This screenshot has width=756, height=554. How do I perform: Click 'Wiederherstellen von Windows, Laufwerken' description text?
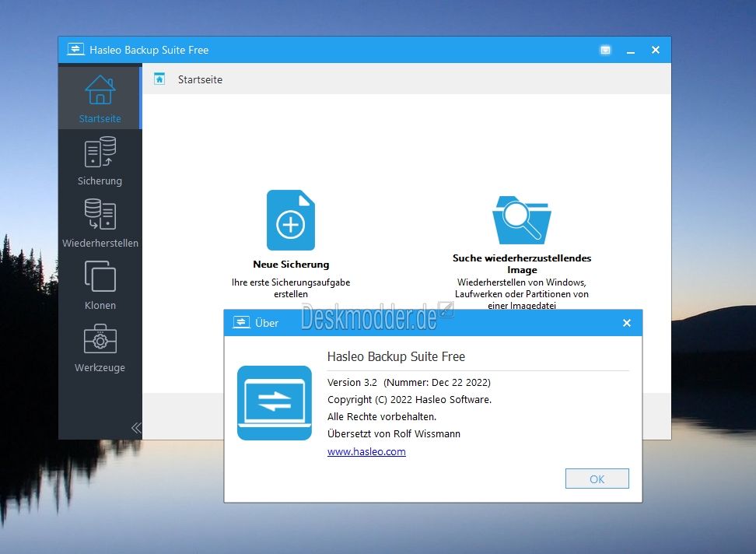(x=522, y=293)
